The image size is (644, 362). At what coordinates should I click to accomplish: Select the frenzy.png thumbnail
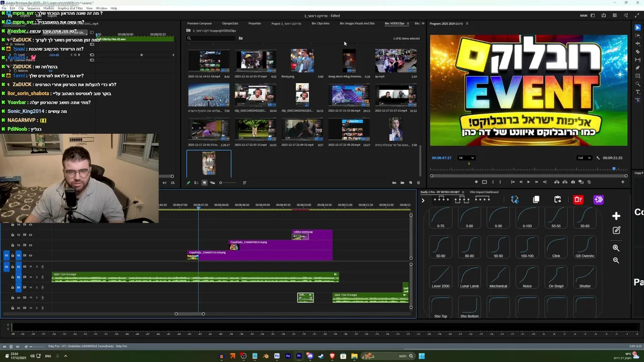[302, 61]
